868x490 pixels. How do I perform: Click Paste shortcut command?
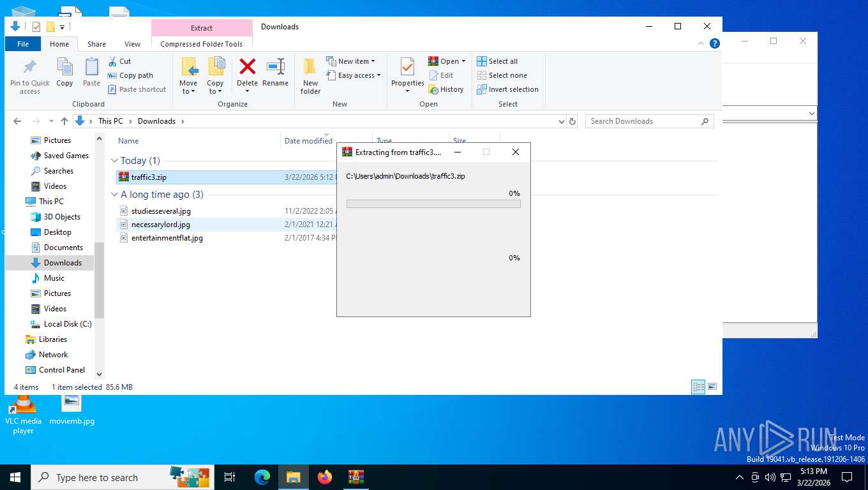[x=137, y=89]
